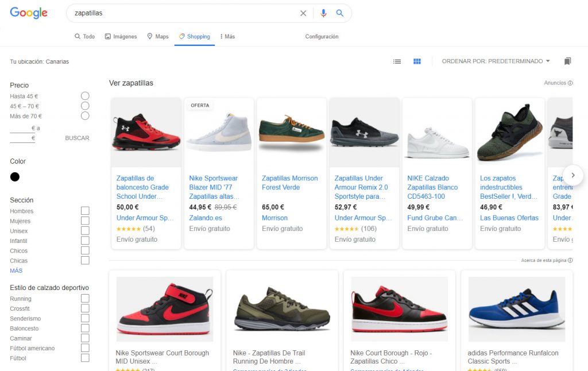
Task: Open the ORDENAR POR sorting dropdown
Action: click(x=495, y=61)
